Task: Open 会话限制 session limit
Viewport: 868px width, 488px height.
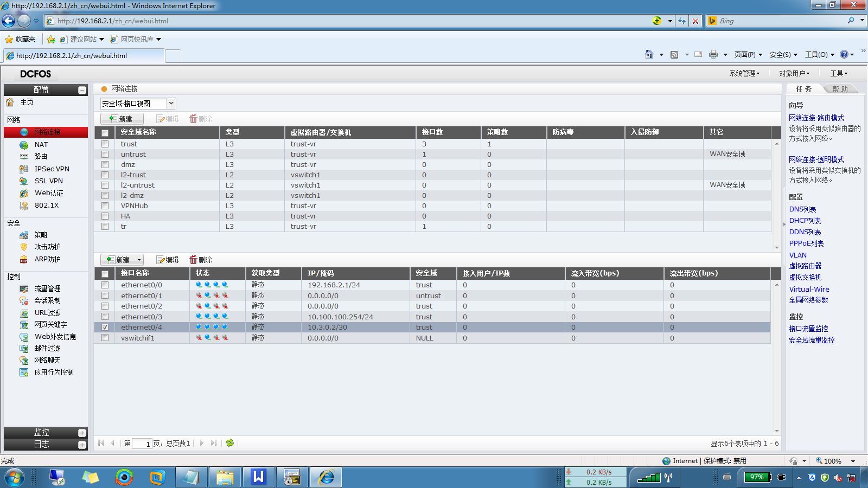Action: click(x=47, y=300)
